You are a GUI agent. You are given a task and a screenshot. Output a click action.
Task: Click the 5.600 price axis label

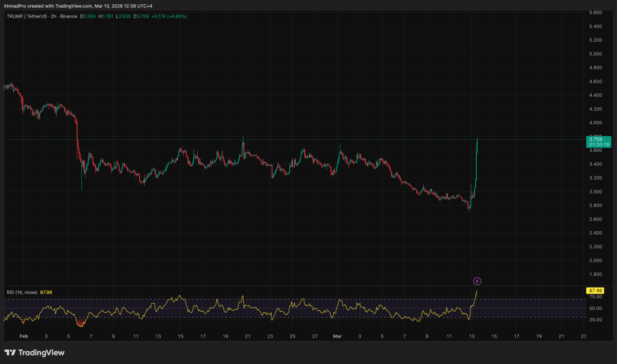(x=595, y=13)
